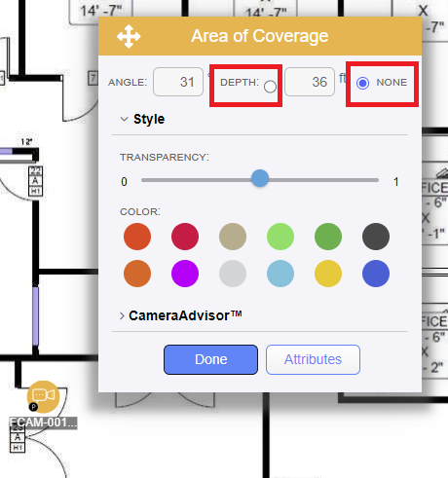Pick the light blue color swatch
Viewport: 448px width, 478px height.
tap(280, 274)
